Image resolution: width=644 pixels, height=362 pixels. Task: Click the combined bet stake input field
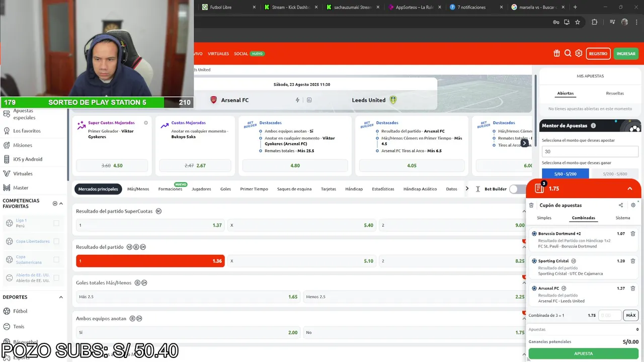click(609, 315)
